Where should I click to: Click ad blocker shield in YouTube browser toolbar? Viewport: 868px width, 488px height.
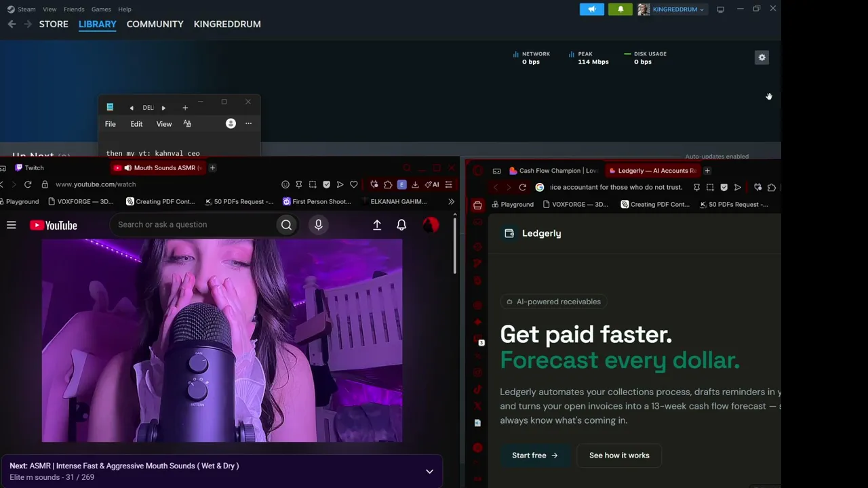(x=326, y=184)
